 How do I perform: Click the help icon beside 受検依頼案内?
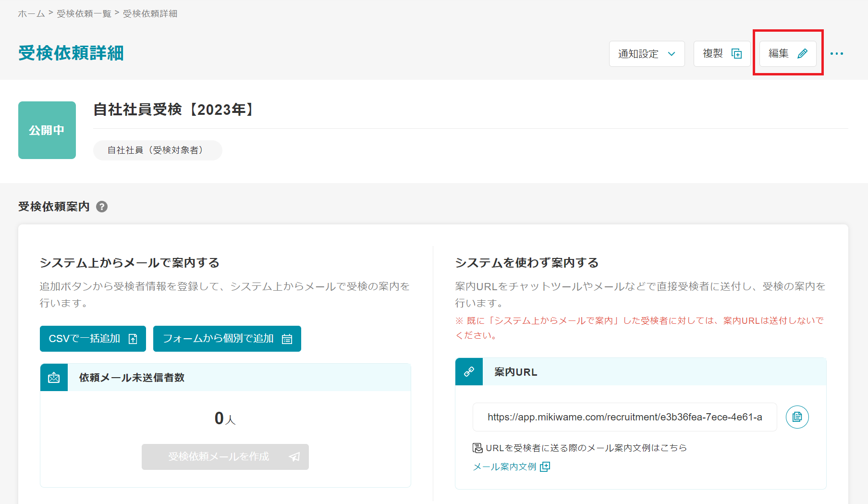pyautogui.click(x=102, y=207)
